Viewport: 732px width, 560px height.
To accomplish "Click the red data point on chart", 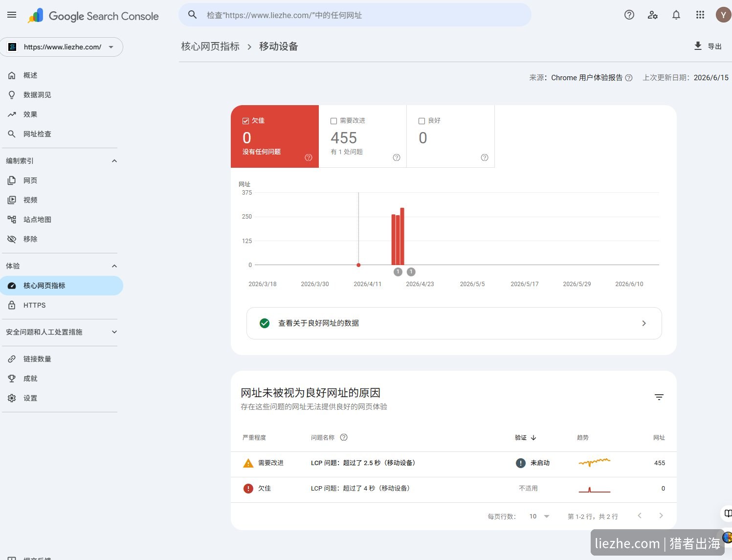I will (x=358, y=265).
